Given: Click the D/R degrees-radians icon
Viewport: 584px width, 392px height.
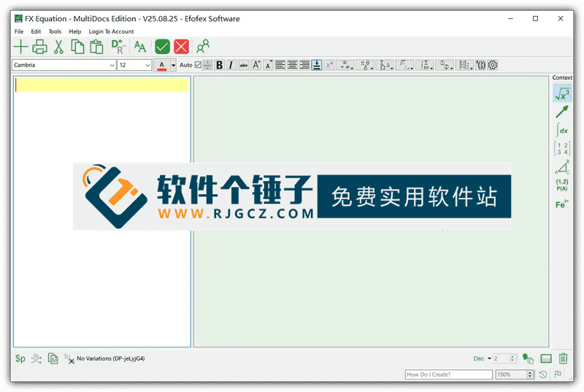Looking at the screenshot, I should click(118, 47).
